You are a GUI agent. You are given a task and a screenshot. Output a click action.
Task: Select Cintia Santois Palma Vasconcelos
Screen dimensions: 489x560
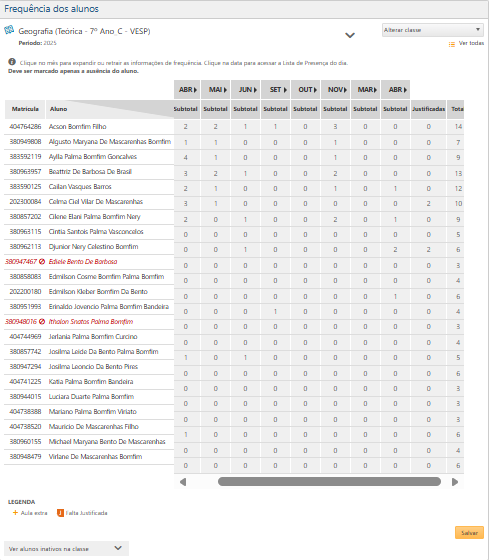96,231
